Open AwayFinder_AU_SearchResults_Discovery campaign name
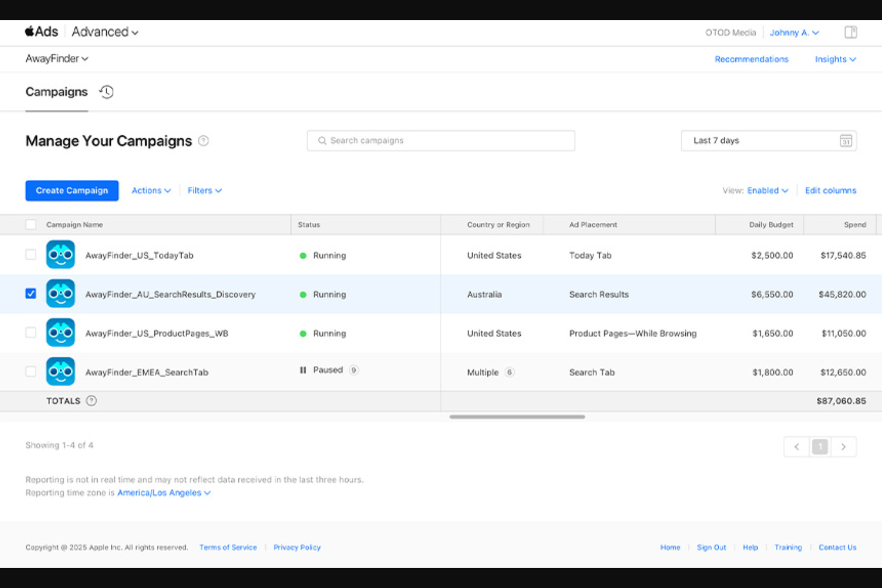 pos(170,294)
